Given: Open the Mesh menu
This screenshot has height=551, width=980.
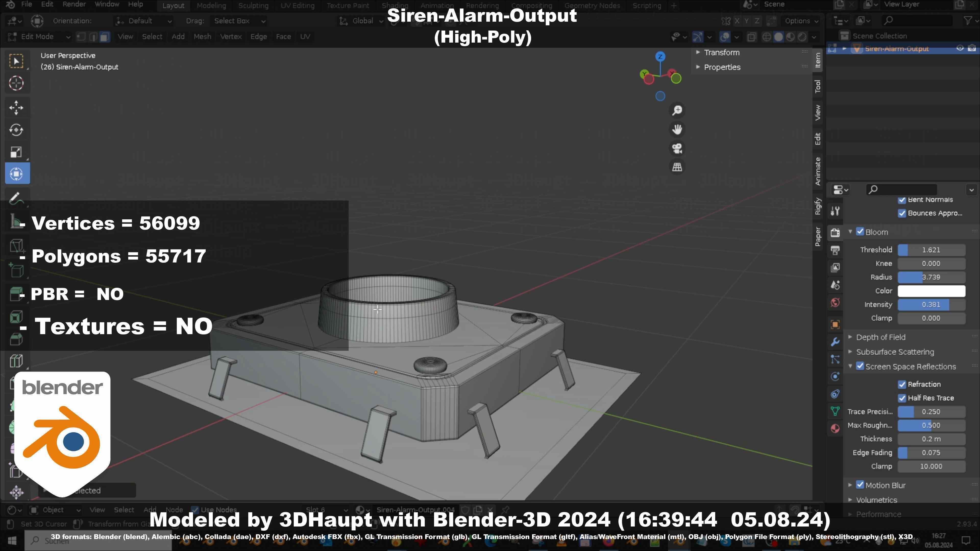Looking at the screenshot, I should tap(202, 37).
